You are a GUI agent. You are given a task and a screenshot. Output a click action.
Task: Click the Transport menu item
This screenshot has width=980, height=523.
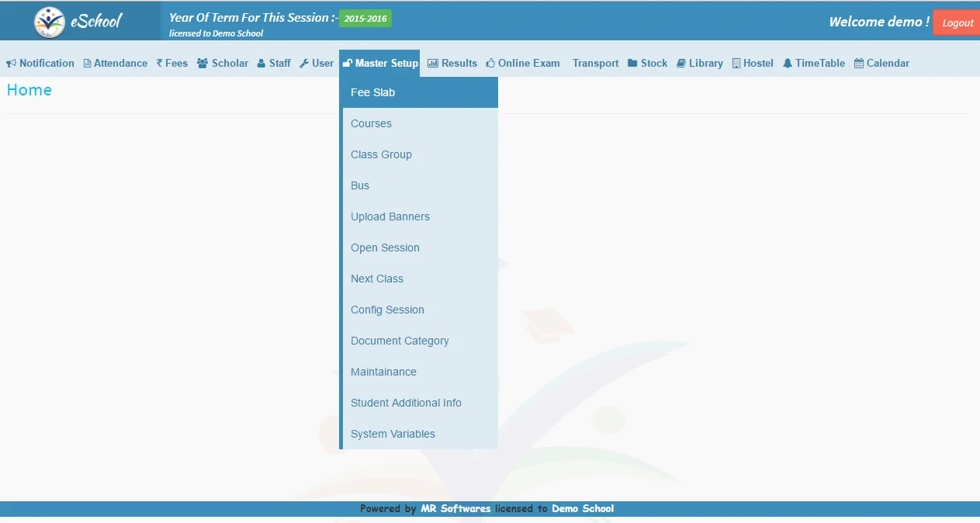[595, 63]
